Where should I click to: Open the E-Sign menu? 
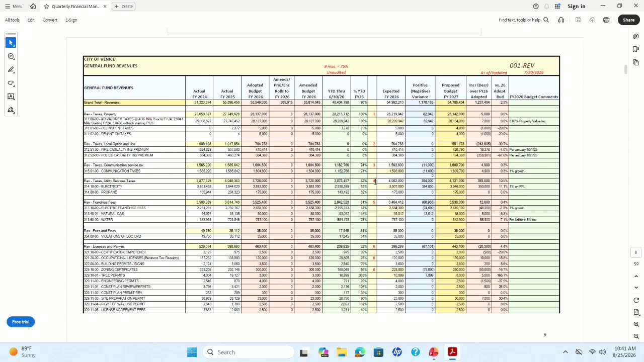pos(71,20)
